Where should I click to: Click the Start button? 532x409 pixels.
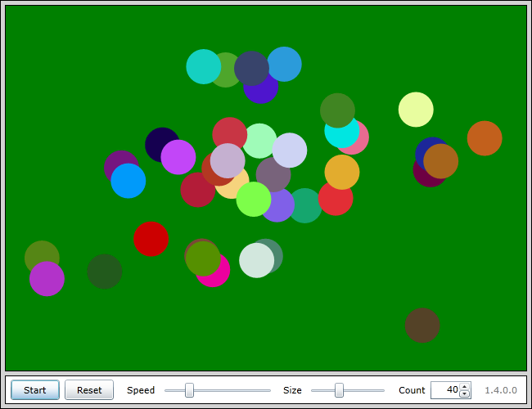click(35, 390)
